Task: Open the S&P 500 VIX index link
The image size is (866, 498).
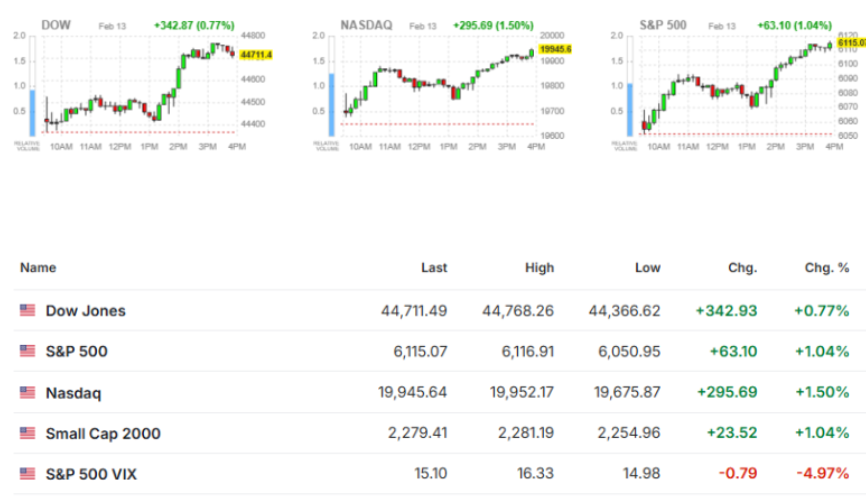Action: click(91, 475)
